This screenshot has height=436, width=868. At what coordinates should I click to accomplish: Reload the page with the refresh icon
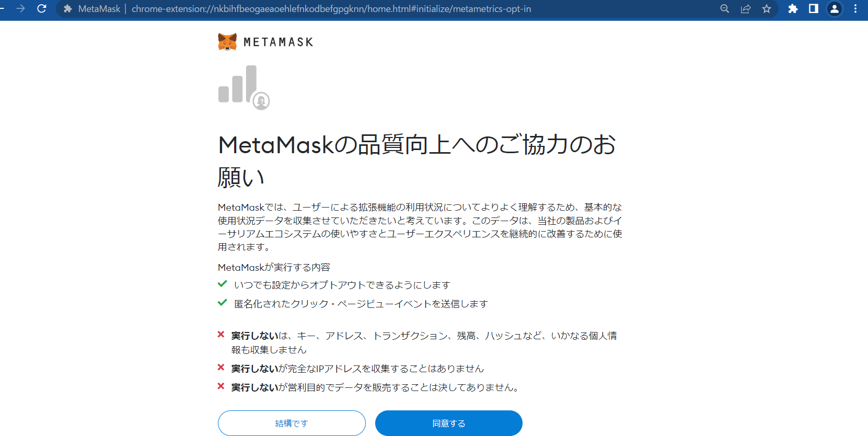point(42,8)
